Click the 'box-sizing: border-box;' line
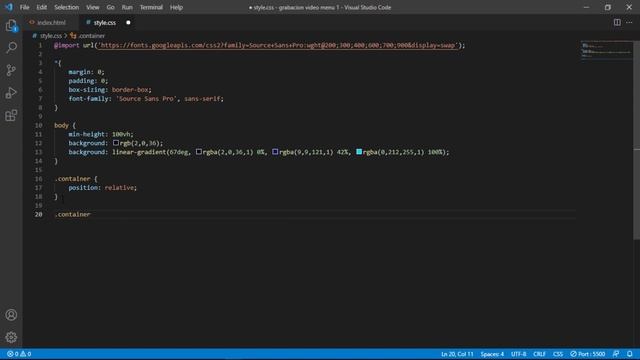Screen dimensions: 640x360 coord(110,90)
